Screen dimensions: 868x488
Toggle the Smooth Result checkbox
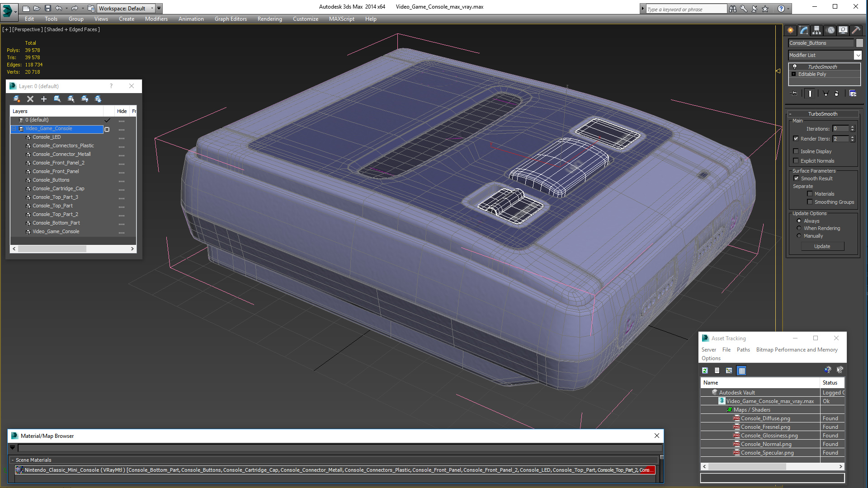(796, 178)
